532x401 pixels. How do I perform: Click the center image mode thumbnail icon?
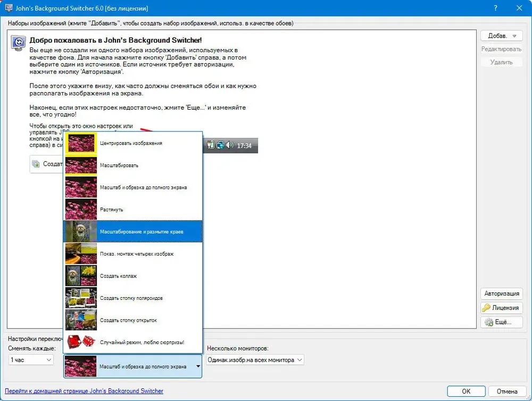[x=81, y=143]
